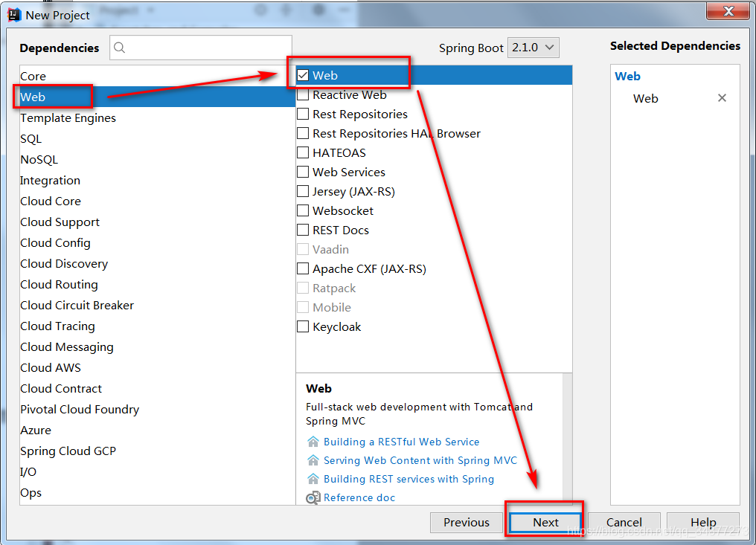The height and width of the screenshot is (545, 756).
Task: Select the Template Engines category
Action: [x=157, y=117]
